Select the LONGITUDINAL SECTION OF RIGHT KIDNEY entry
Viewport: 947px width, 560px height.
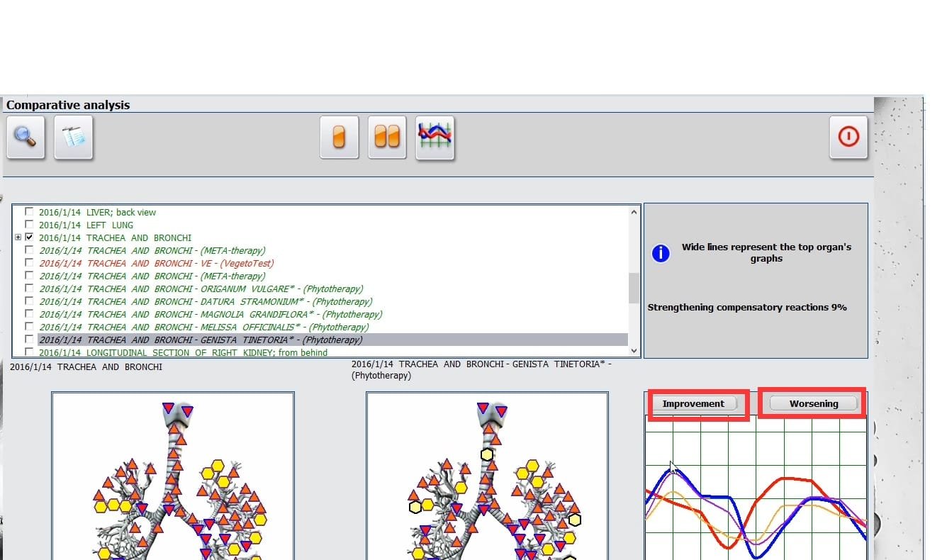[x=184, y=352]
